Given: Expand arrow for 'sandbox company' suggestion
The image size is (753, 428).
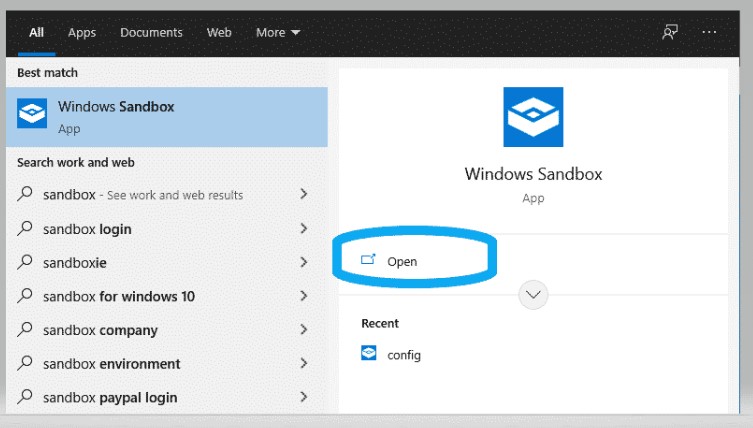Looking at the screenshot, I should pyautogui.click(x=304, y=329).
